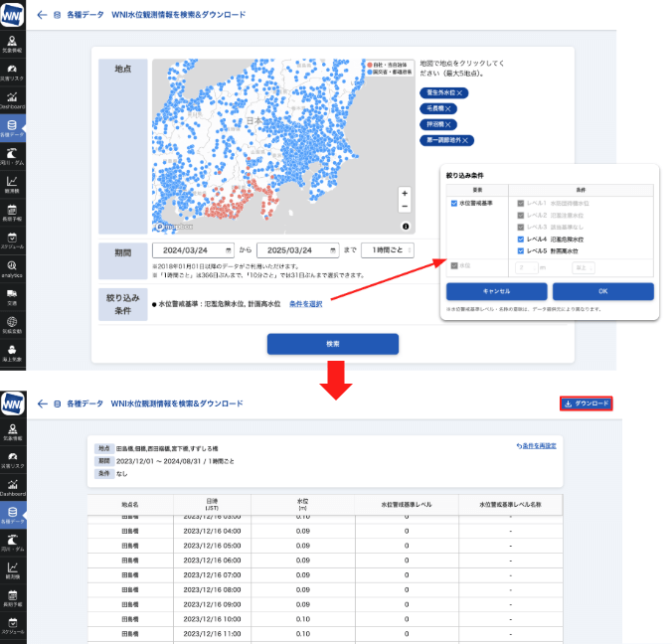Select 気候変動 in the sidebar menu
Image resolution: width=672 pixels, height=644 pixels.
click(12, 323)
